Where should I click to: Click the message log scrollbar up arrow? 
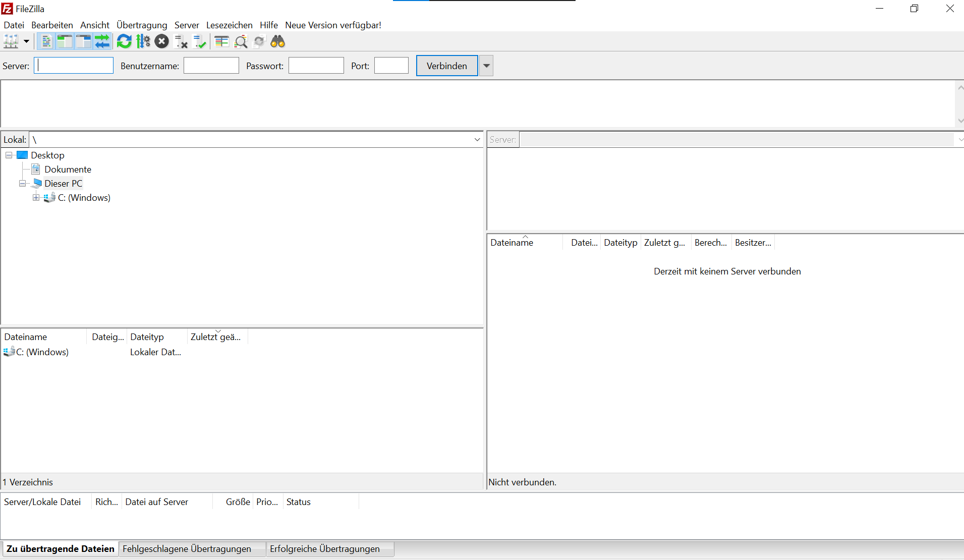tap(960, 88)
